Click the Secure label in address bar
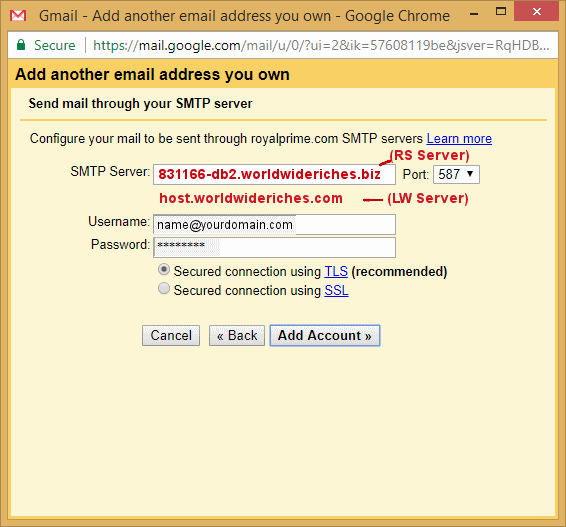This screenshot has width=566, height=527. pyautogui.click(x=55, y=45)
